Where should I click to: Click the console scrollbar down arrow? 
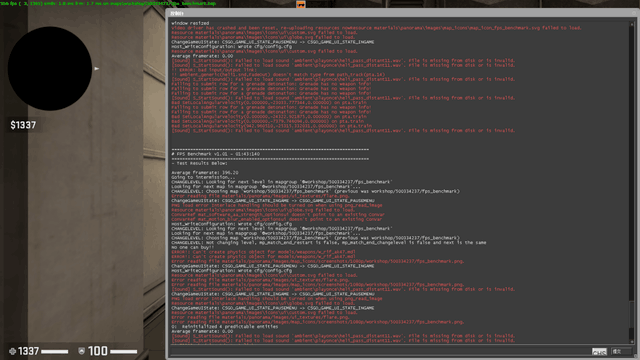[632, 342]
